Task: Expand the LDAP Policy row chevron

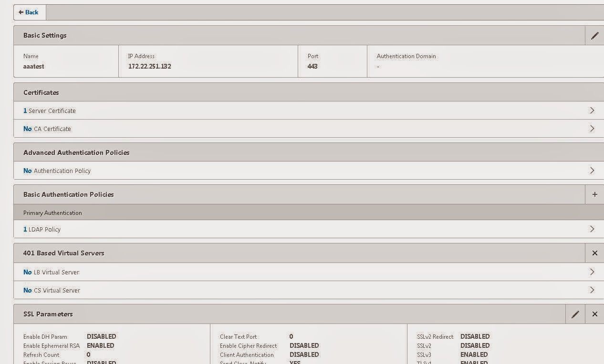Action: click(x=593, y=229)
